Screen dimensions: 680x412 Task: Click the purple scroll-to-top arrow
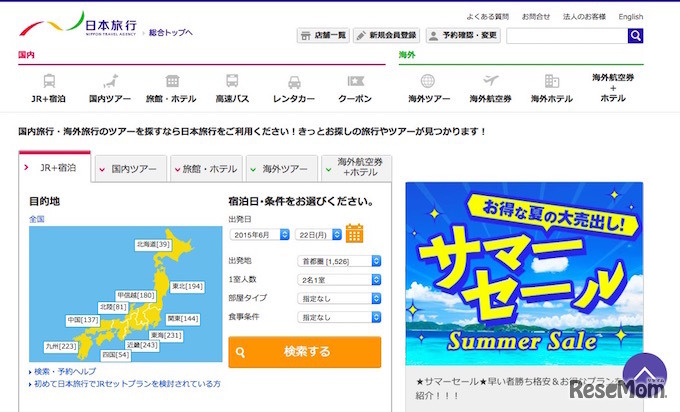pos(644,374)
